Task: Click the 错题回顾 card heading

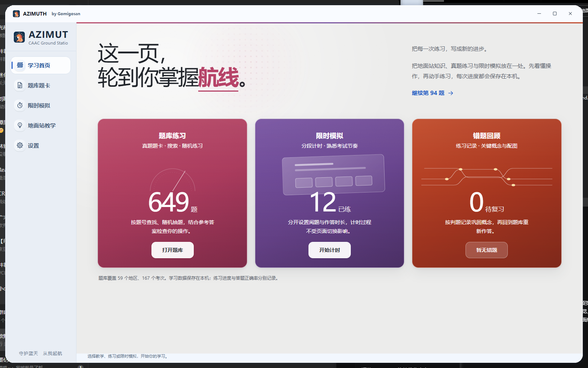Action: pos(487,136)
